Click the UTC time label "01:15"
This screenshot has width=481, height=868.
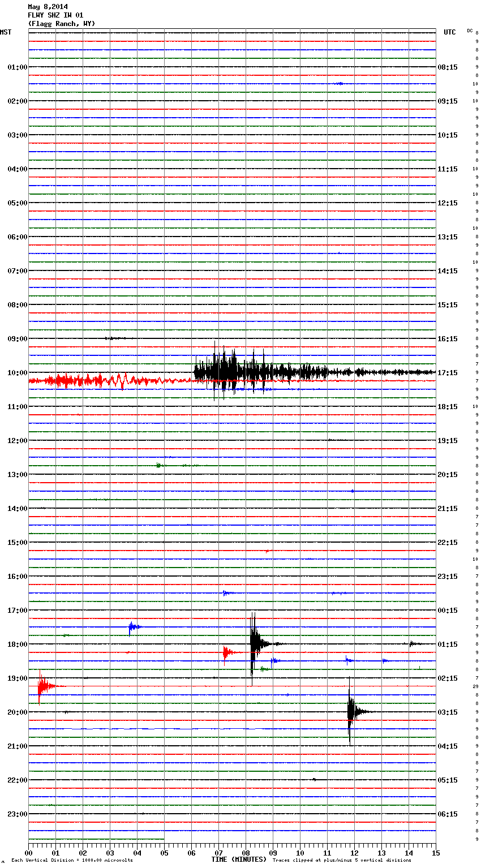[x=448, y=644]
